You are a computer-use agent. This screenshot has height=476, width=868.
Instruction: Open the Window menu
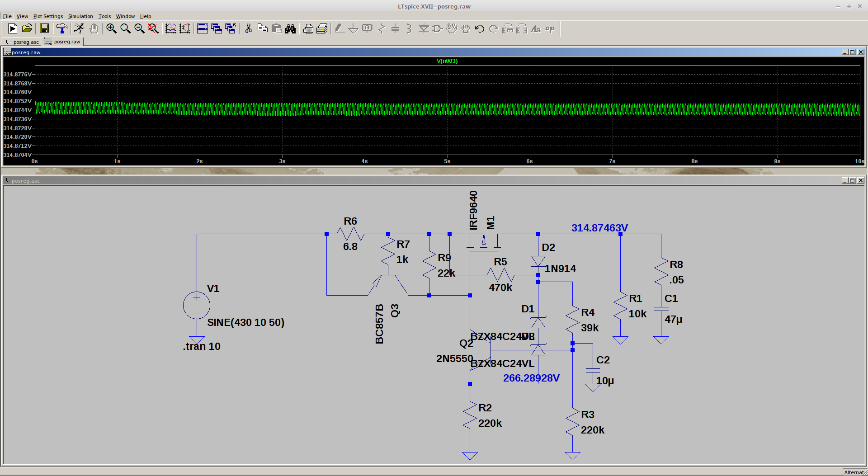pos(125,16)
